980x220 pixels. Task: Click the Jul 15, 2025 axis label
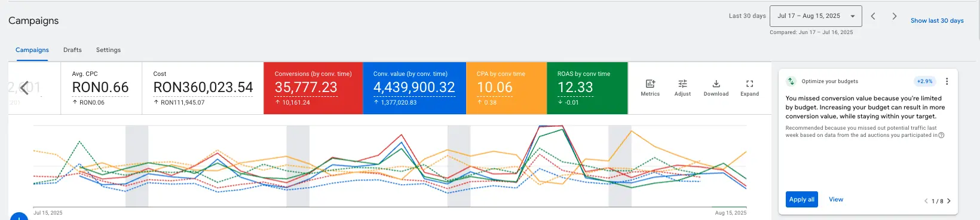tap(48, 213)
